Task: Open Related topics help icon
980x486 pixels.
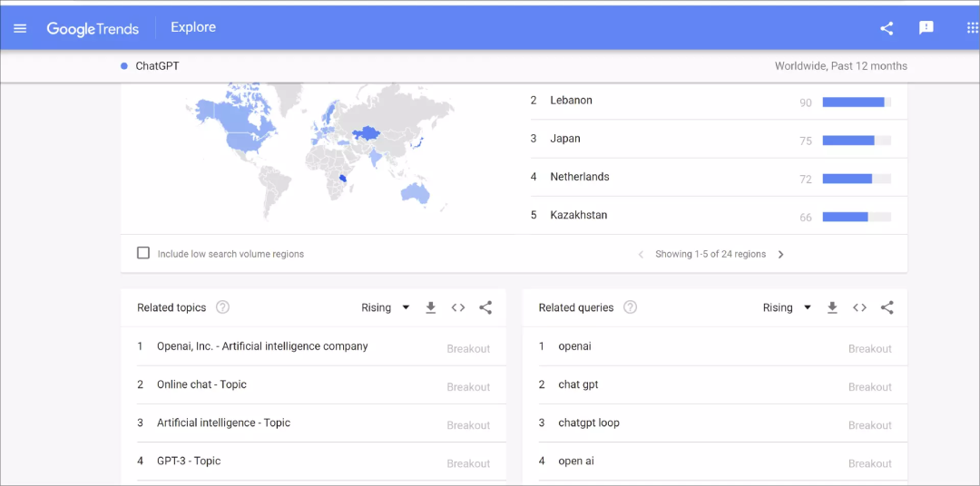Action: [x=222, y=307]
